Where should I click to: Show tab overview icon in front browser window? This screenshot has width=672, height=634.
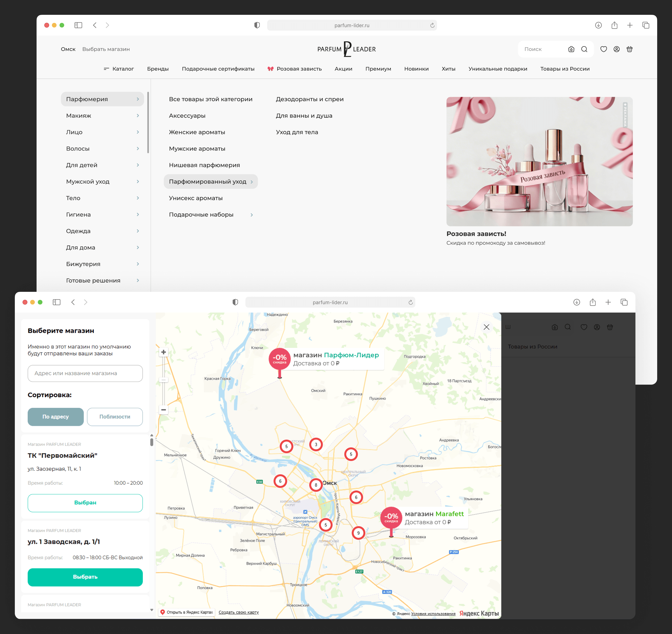(x=624, y=302)
